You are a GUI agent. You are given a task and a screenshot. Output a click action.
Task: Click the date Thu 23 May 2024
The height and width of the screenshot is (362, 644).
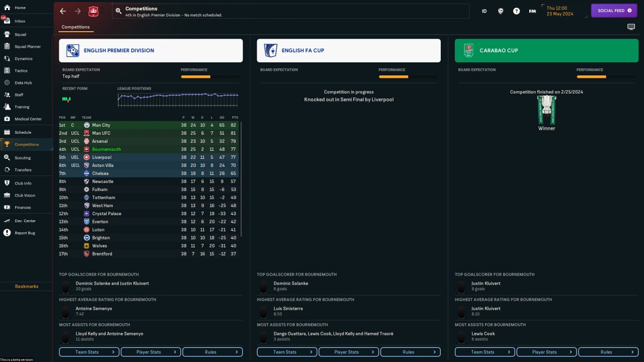tap(560, 11)
